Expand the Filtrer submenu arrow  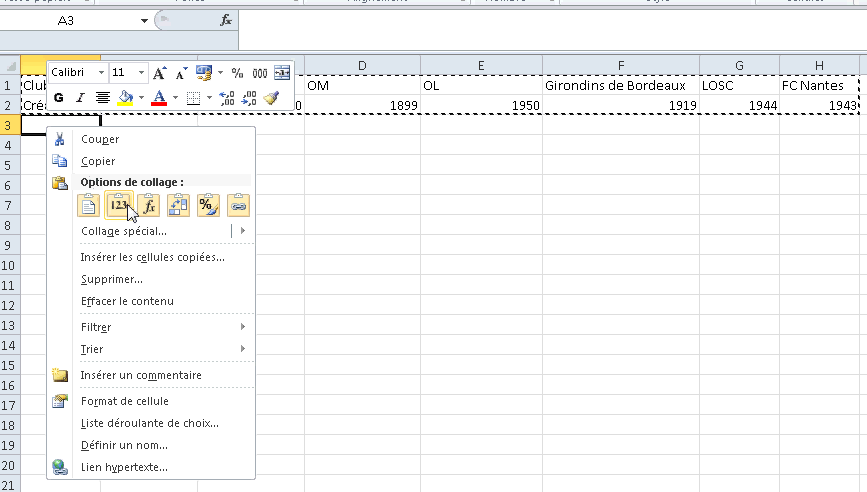(x=243, y=327)
